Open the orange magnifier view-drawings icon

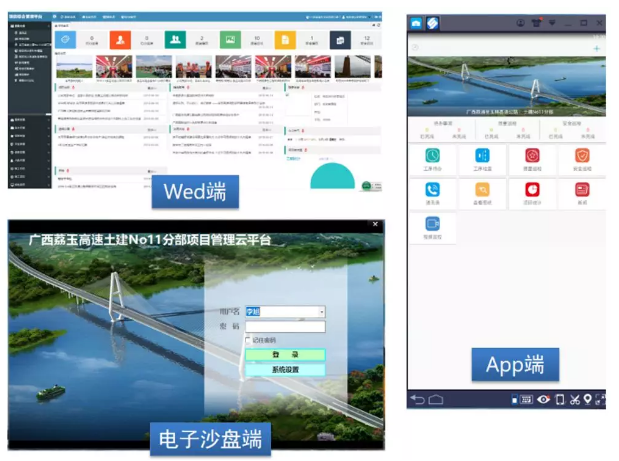[x=482, y=189]
